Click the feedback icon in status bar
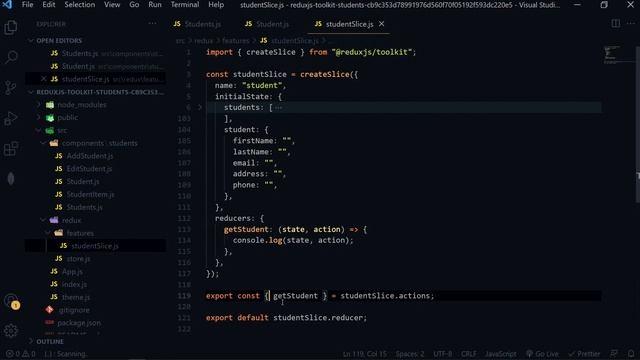Image resolution: width=640 pixels, height=360 pixels. click(614, 354)
